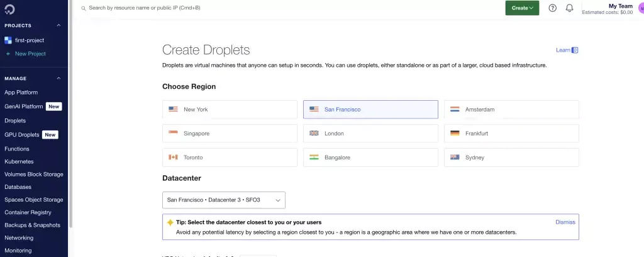Image resolution: width=644 pixels, height=257 pixels.
Task: Click the Canadian flag on Toronto card
Action: coord(173,157)
